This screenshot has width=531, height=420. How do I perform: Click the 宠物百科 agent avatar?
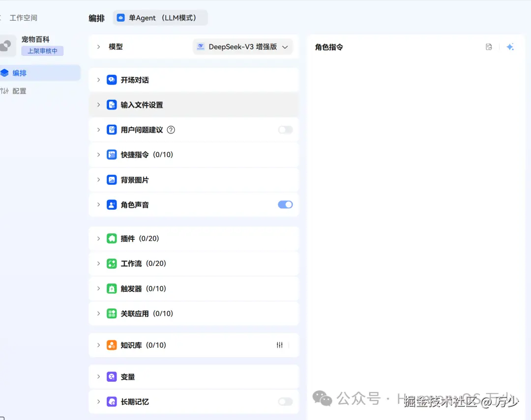pyautogui.click(x=7, y=45)
